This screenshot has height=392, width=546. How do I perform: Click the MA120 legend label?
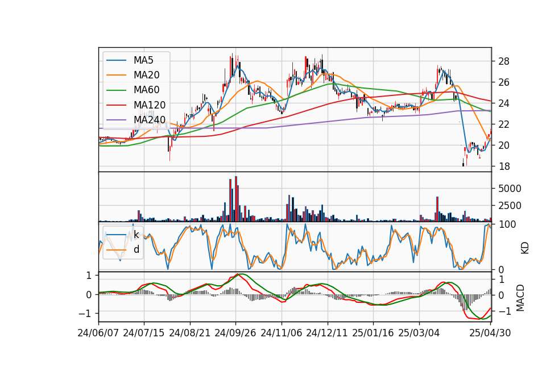tap(150, 105)
